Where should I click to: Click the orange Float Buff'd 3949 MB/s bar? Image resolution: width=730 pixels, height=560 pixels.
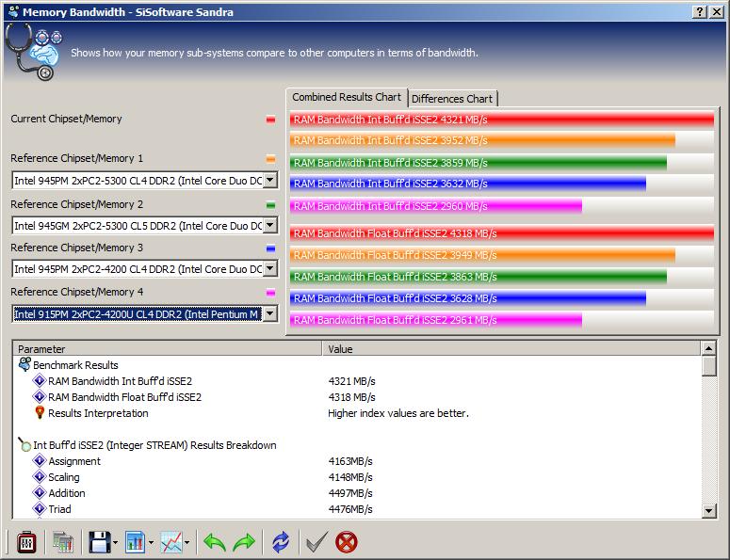[482, 255]
